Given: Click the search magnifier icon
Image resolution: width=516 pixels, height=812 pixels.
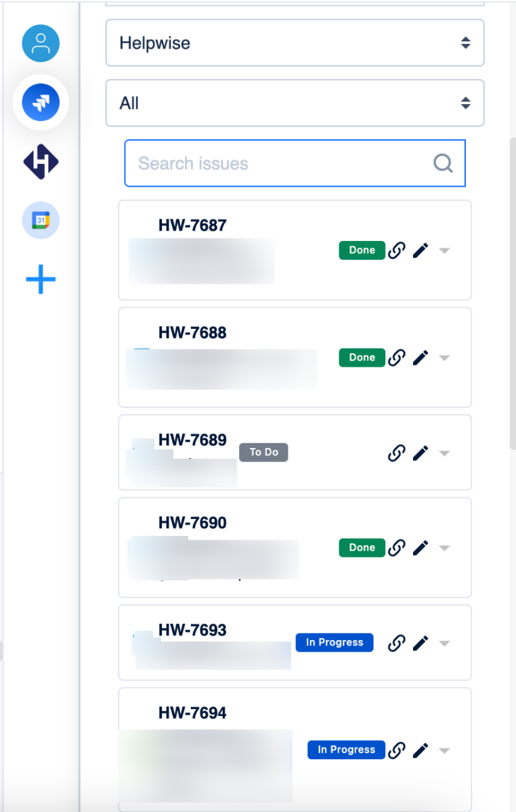Looking at the screenshot, I should [x=443, y=163].
